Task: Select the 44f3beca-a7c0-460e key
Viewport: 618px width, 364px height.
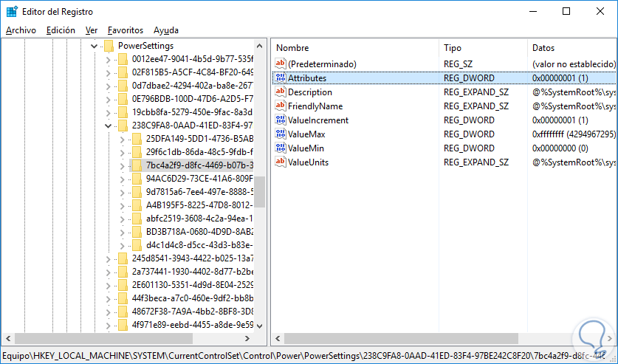Action: click(x=193, y=298)
